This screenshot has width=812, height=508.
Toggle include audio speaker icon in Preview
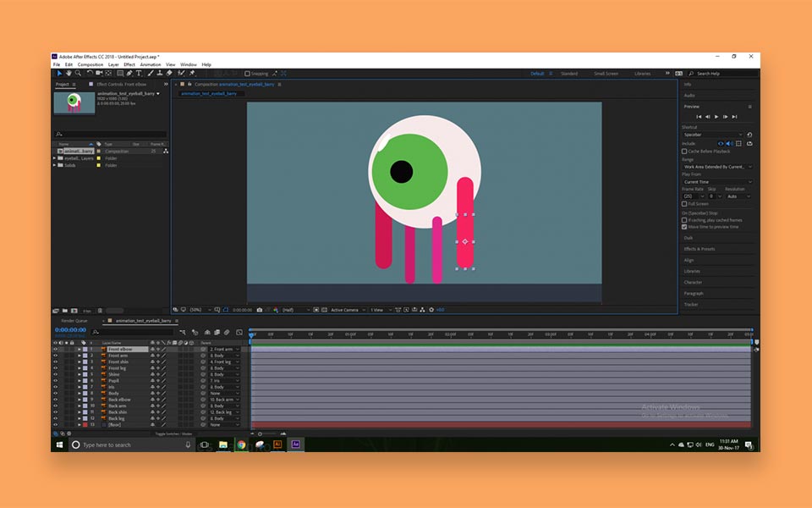pos(729,144)
